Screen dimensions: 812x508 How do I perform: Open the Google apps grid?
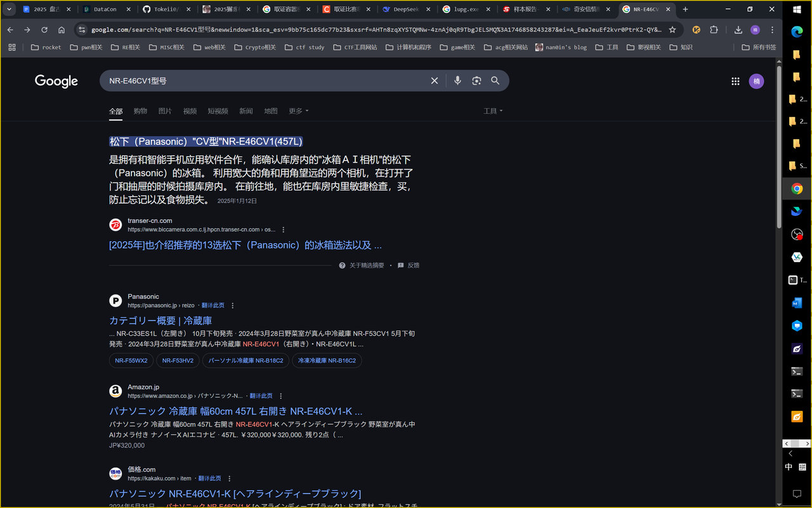[735, 81]
